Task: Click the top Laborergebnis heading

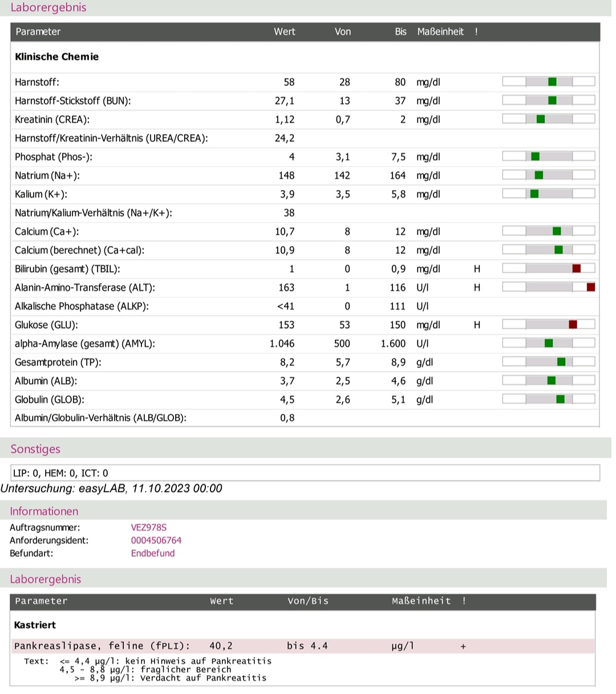Action: [48, 8]
